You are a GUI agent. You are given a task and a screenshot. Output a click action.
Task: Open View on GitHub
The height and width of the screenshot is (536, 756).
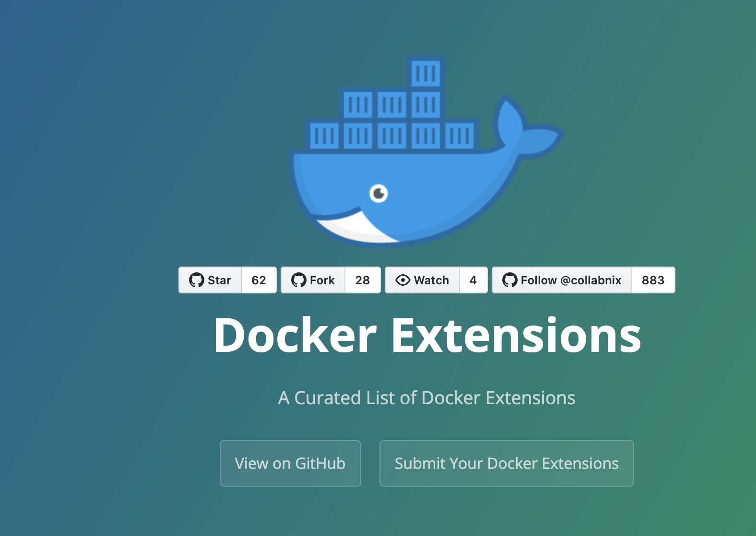pyautogui.click(x=290, y=463)
